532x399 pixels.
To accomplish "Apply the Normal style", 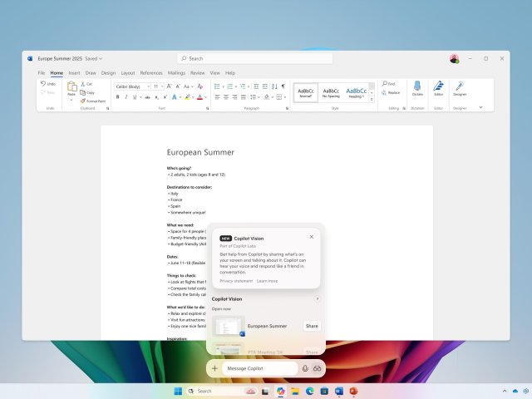I will point(306,92).
